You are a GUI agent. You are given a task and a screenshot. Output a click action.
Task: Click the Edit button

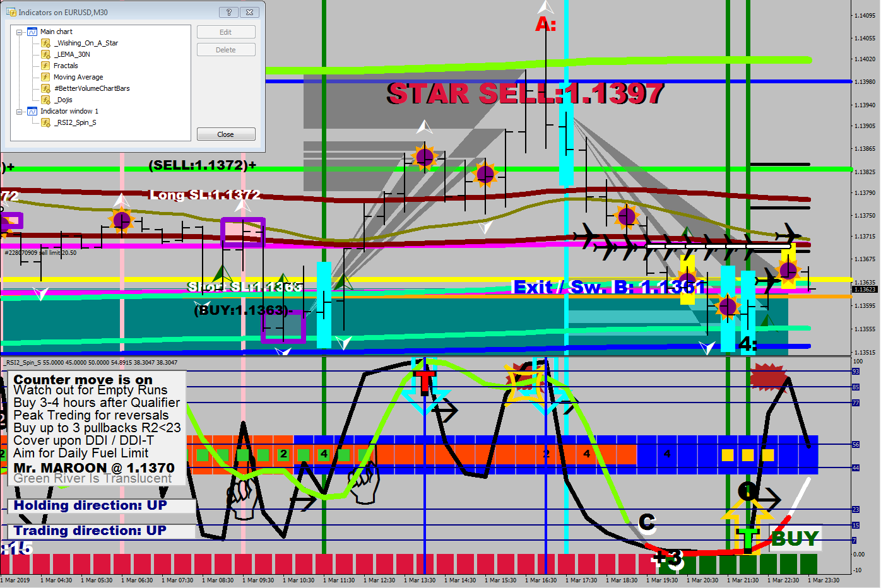click(x=226, y=32)
